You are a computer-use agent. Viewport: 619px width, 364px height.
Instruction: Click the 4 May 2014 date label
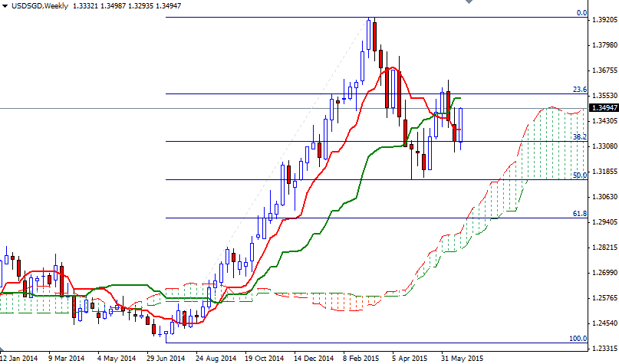point(116,358)
